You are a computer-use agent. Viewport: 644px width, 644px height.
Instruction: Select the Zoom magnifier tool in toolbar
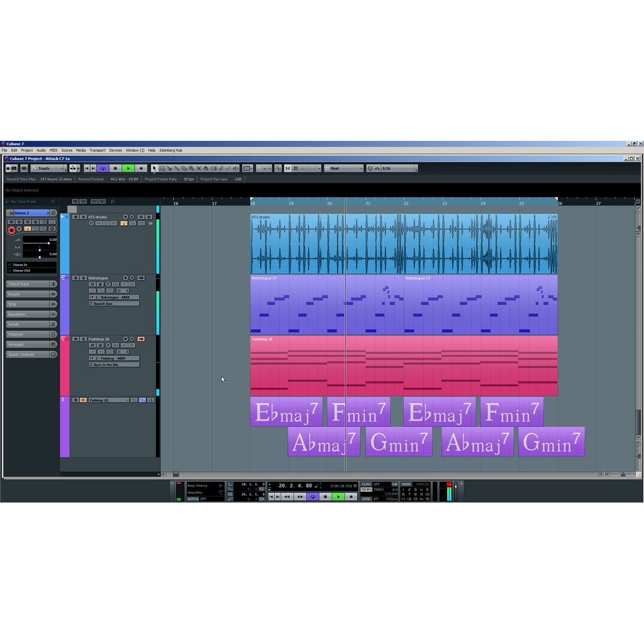pyautogui.click(x=191, y=169)
